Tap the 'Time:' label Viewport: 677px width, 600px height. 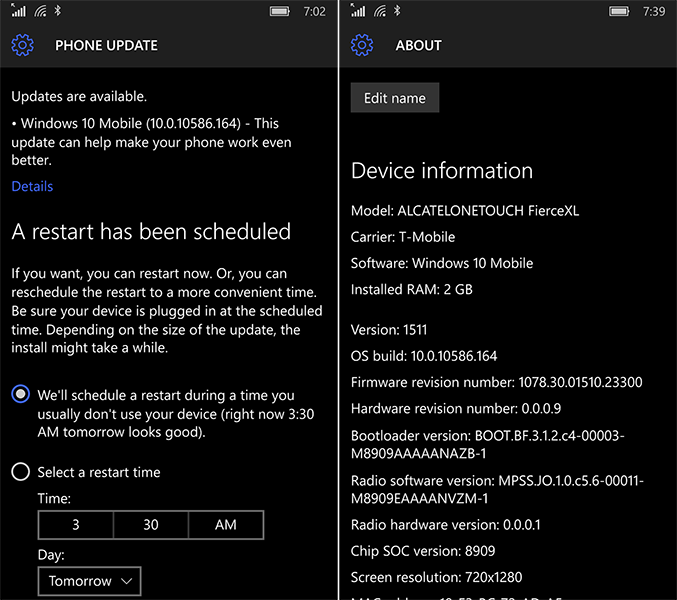point(54,499)
